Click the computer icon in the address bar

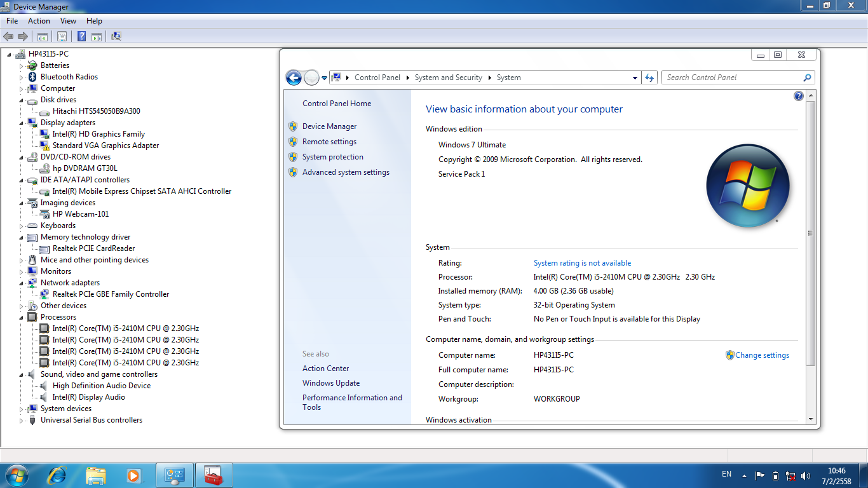[x=337, y=78]
